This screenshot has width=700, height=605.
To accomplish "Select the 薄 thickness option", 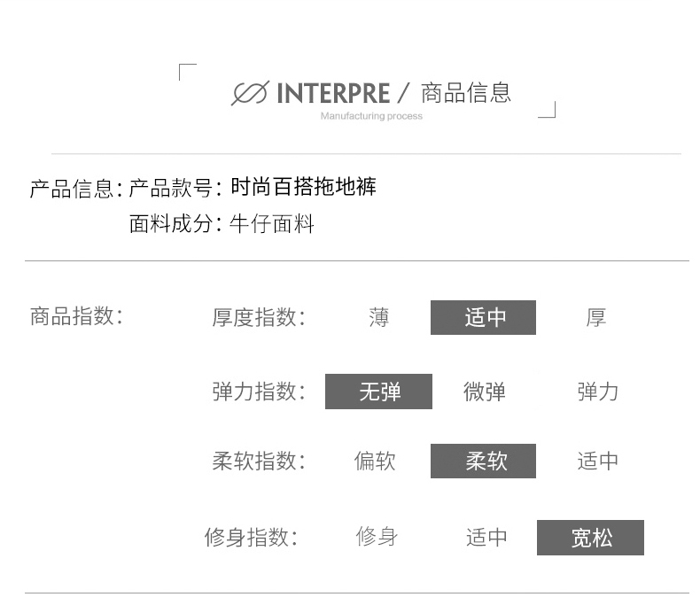I will (x=378, y=318).
